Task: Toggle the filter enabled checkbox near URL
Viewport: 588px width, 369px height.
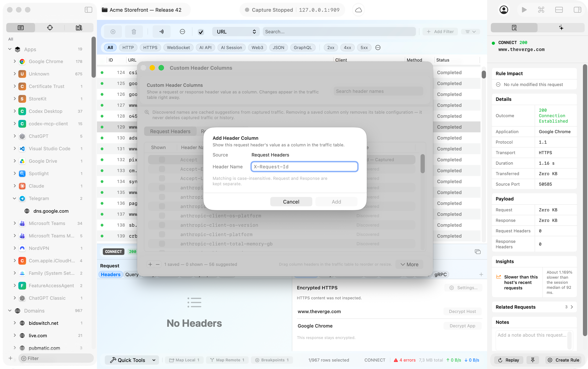Action: coord(201,32)
